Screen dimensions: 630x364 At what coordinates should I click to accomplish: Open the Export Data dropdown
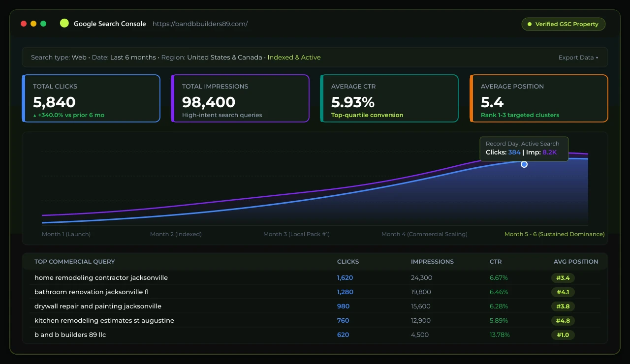coord(578,58)
